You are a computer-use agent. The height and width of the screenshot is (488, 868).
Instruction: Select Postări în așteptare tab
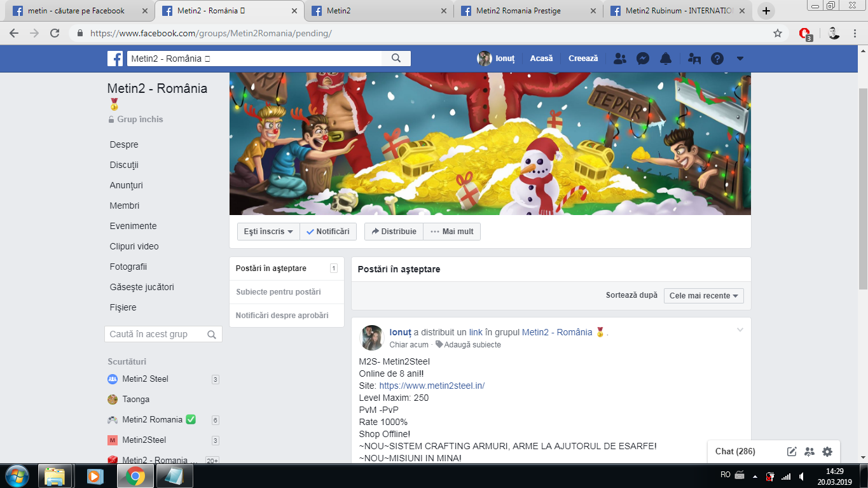coord(286,268)
